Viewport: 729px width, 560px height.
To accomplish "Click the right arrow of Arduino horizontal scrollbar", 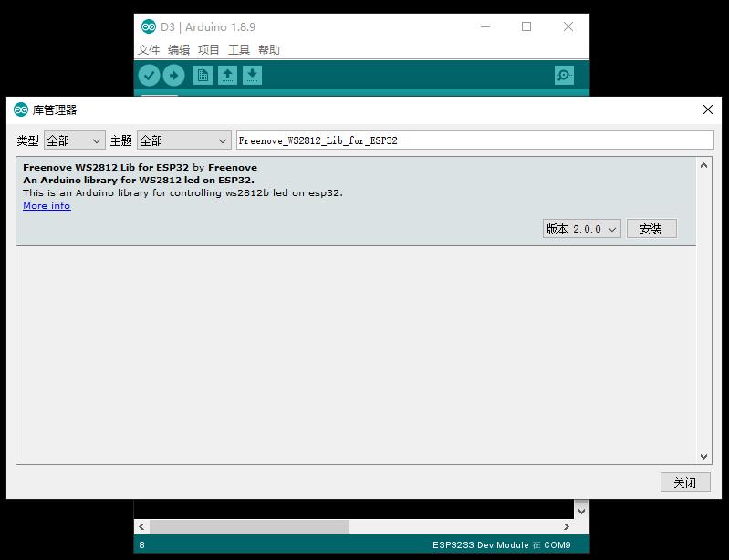I will coord(566,526).
